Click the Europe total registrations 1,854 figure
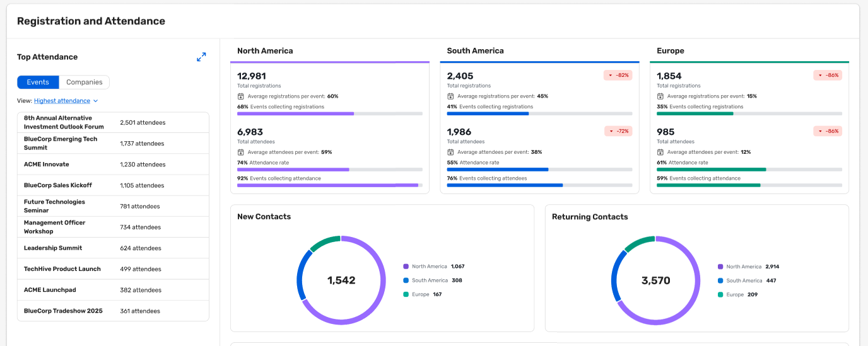868x346 pixels. point(669,76)
